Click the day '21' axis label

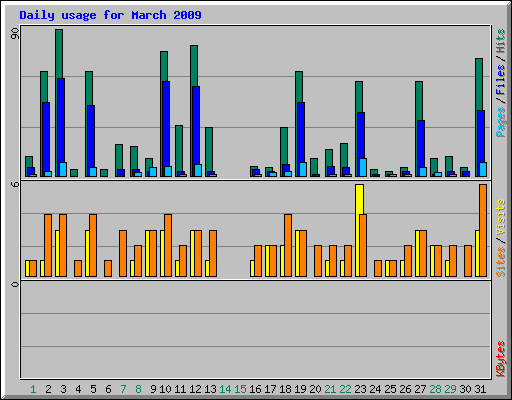coord(330,389)
